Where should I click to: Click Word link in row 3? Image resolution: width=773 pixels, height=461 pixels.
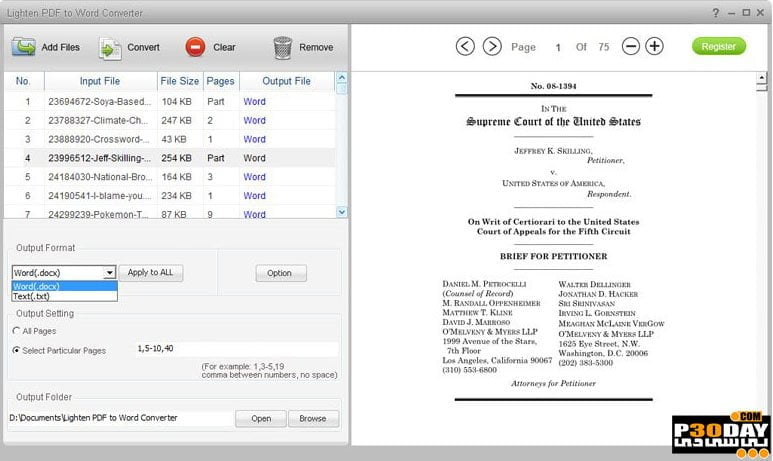(254, 139)
